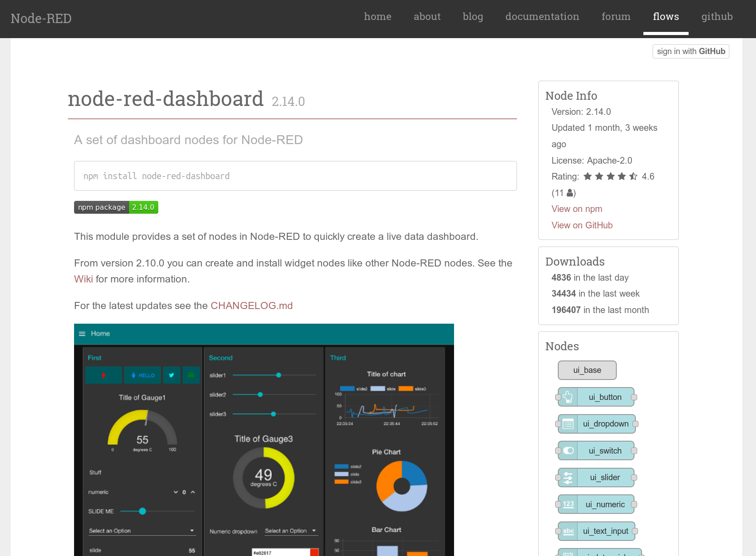The height and width of the screenshot is (556, 756).
Task: Expand the Numeric dropdown selector
Action: pos(290,531)
